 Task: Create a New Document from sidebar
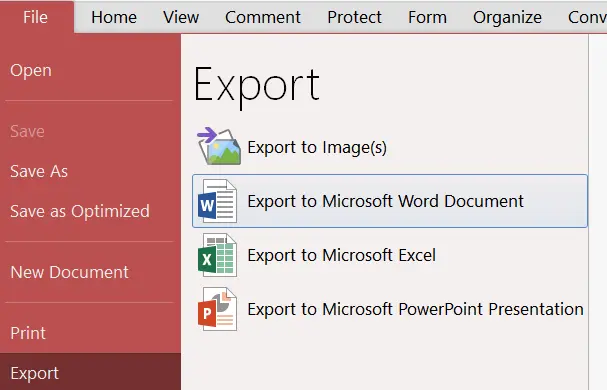point(69,272)
